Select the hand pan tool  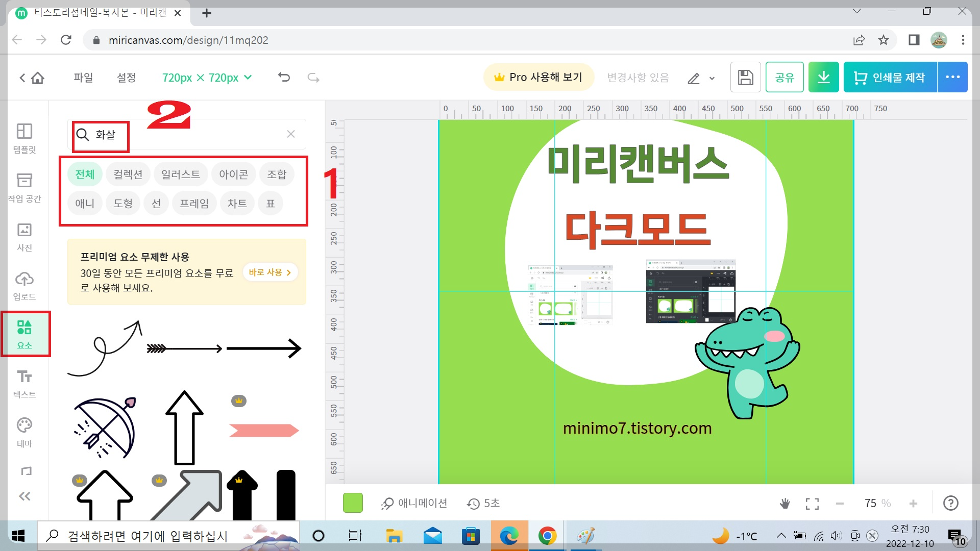coord(785,504)
